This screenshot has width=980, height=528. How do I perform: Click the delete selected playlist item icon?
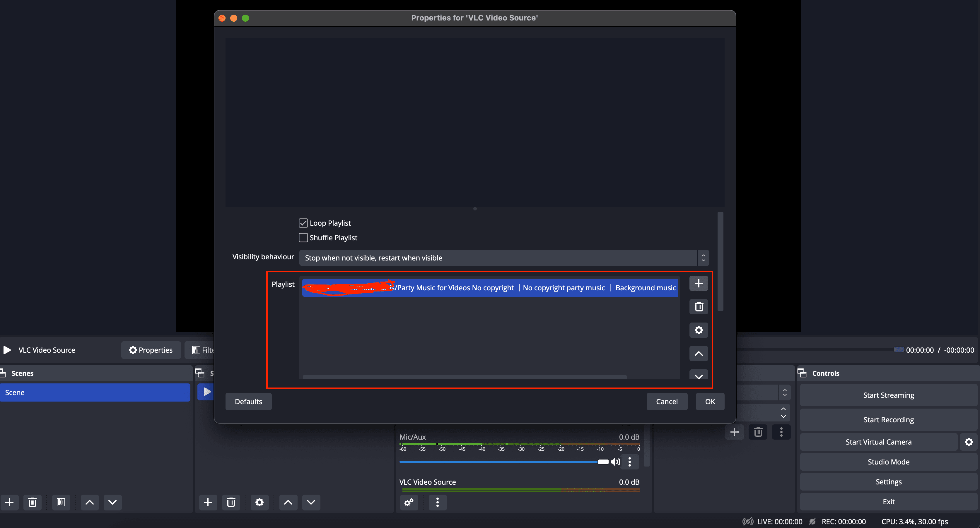[699, 306]
